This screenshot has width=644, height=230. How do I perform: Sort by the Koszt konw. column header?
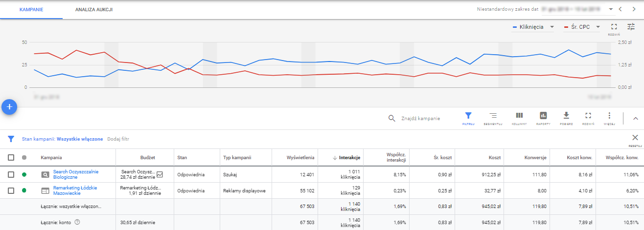tap(579, 157)
